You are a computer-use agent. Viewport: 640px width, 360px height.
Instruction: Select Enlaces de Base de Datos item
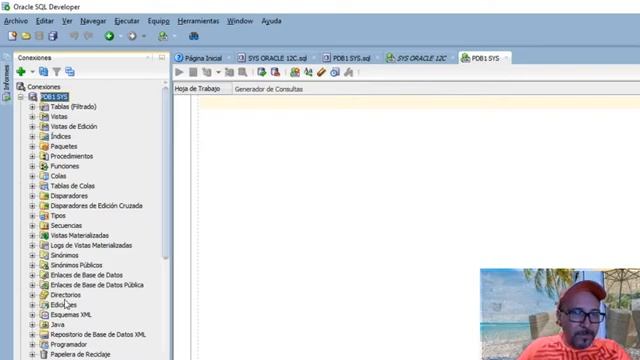tap(87, 275)
